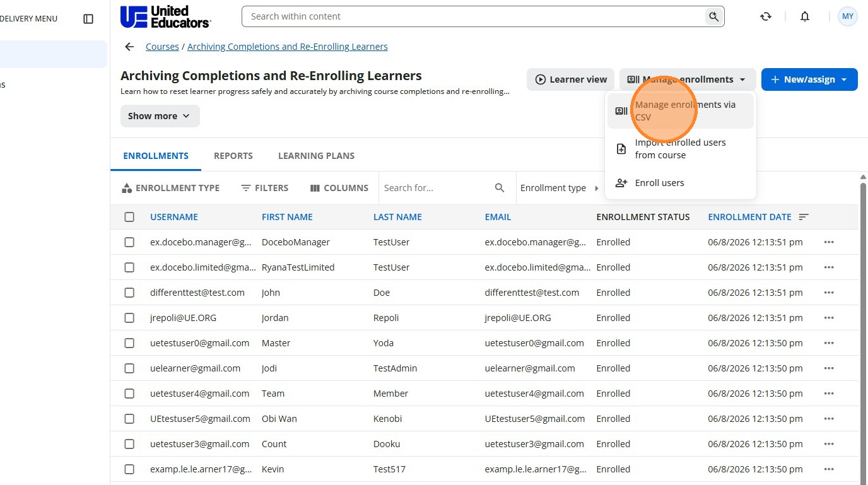The height and width of the screenshot is (485, 868).
Task: Open row actions for ex.docebo.manager user
Action: pos(829,242)
